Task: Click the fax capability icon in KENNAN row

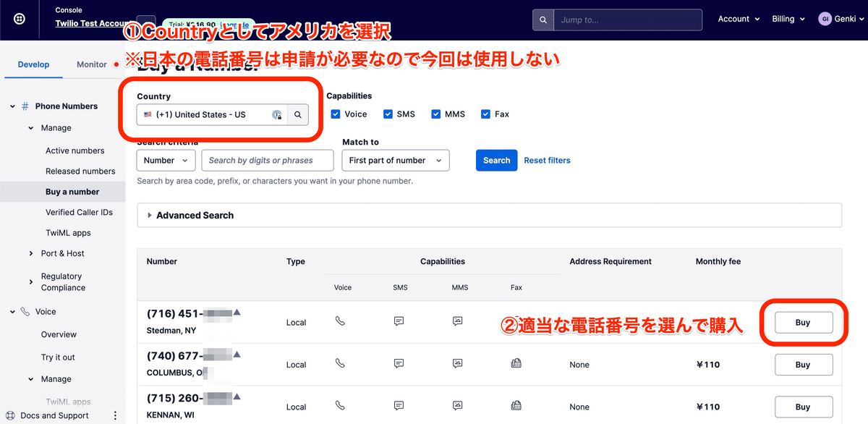Action: coord(516,405)
